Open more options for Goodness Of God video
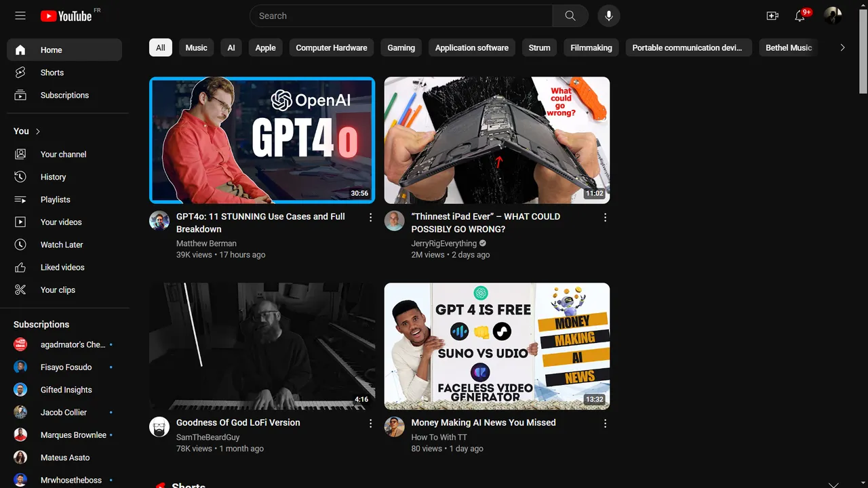The height and width of the screenshot is (488, 868). click(x=370, y=424)
